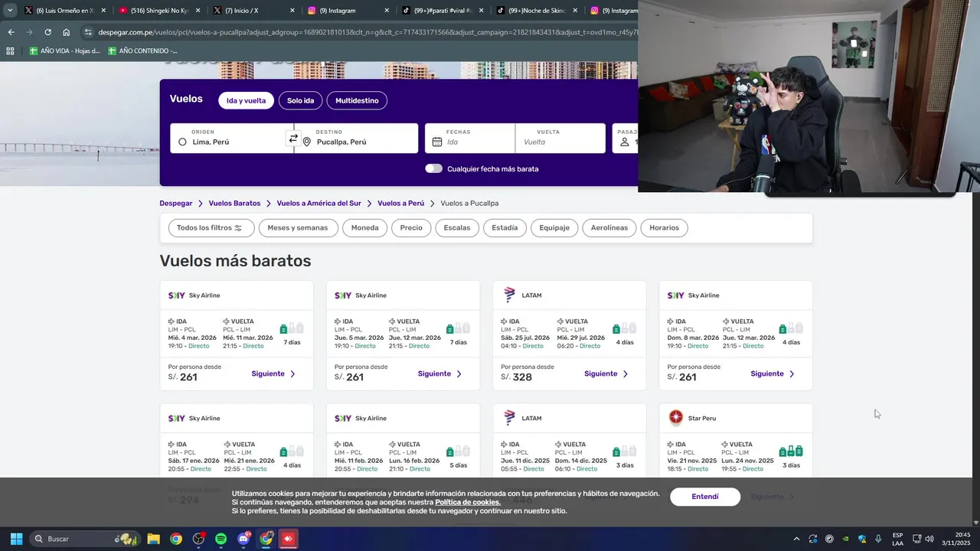Click the passenger person icon
This screenshot has width=980, height=551.
coord(625,142)
